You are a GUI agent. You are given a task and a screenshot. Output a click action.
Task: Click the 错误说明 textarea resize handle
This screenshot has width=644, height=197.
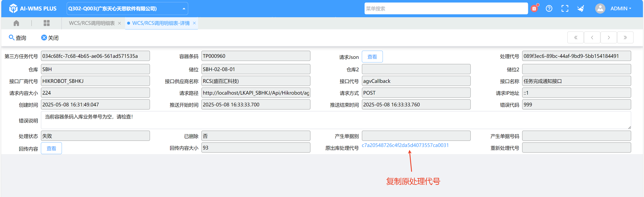click(x=629, y=127)
